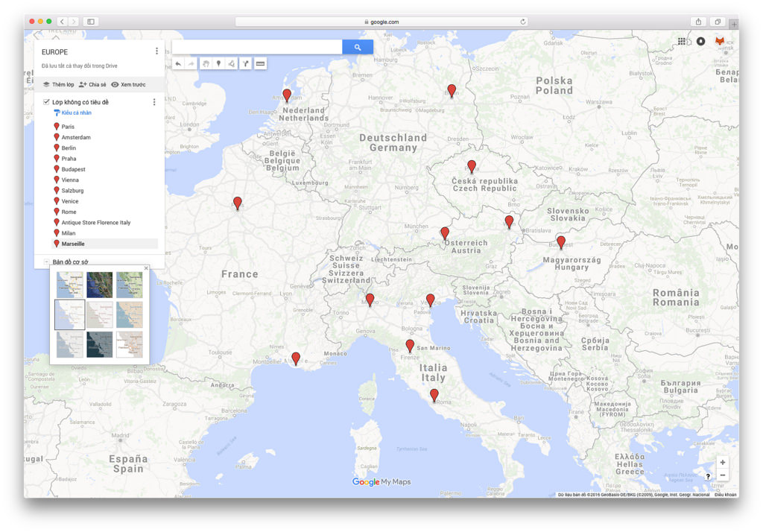Click the Vienna map marker pin
The image size is (763, 532).
point(509,221)
